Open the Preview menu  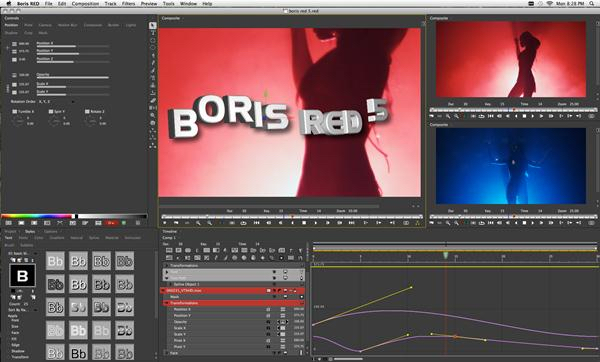click(x=149, y=3)
